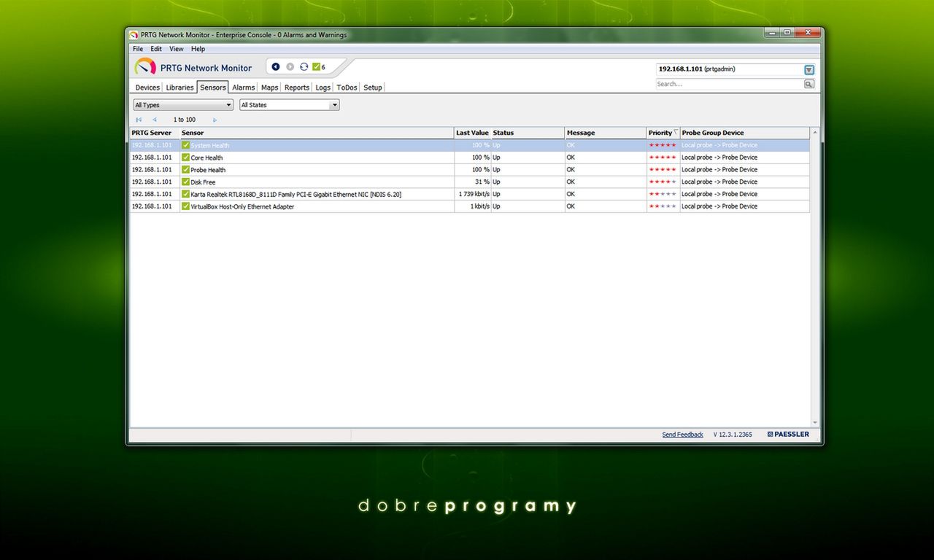Image resolution: width=934 pixels, height=560 pixels.
Task: Sort by Message column header
Action: pyautogui.click(x=606, y=133)
